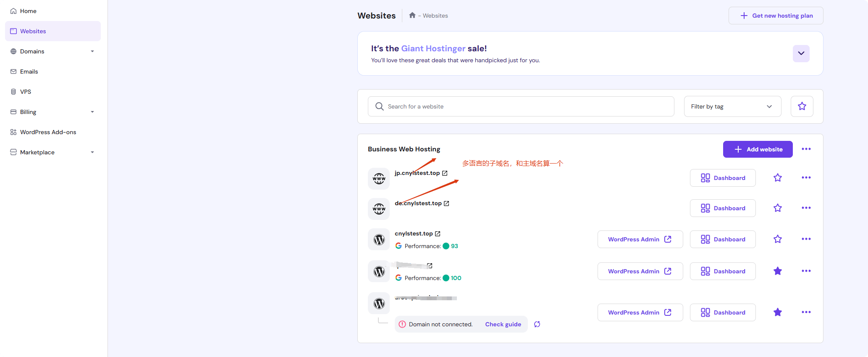Viewport: 868px width, 357px height.
Task: Open the Filter by tag dropdown
Action: 732,106
